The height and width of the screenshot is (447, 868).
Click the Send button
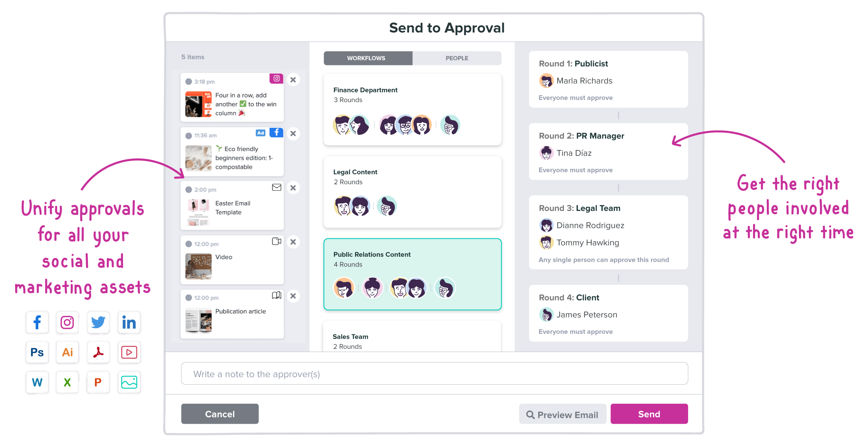[649, 414]
